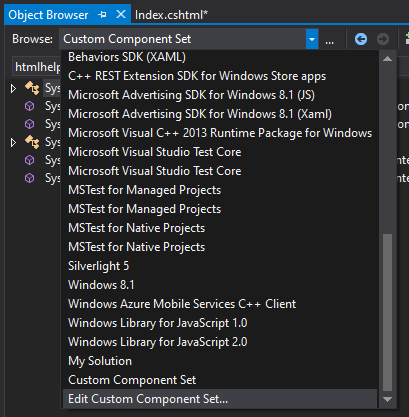Select Microsoft Visual C++ 2013 Runtime Package
The width and height of the screenshot is (409, 417).
click(220, 133)
